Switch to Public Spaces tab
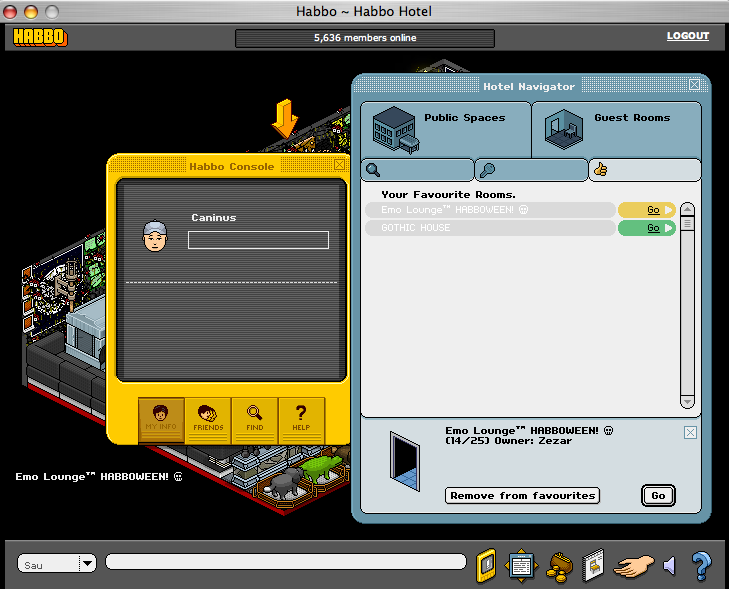The image size is (729, 589). [445, 130]
